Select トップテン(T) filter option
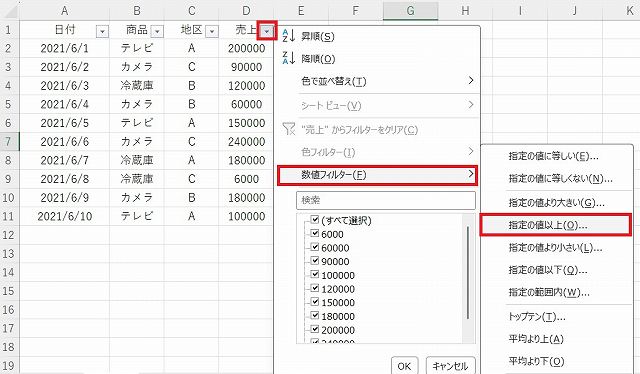 coord(537,316)
